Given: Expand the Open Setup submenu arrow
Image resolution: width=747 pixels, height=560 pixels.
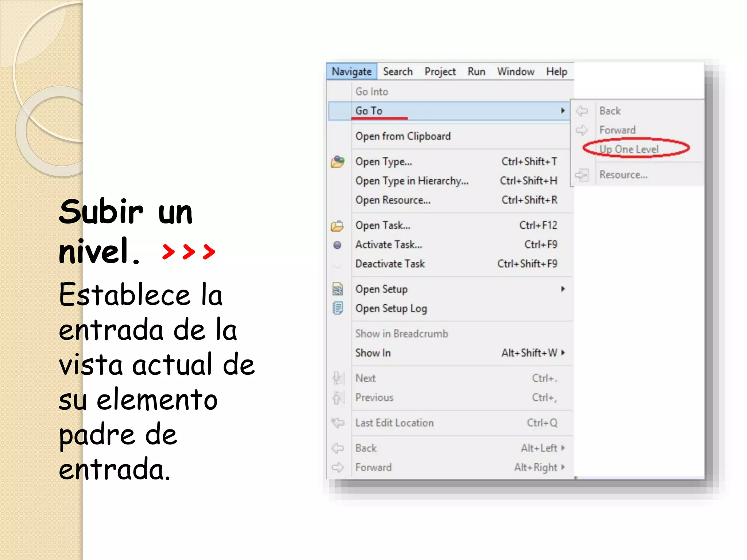Looking at the screenshot, I should 563,289.
